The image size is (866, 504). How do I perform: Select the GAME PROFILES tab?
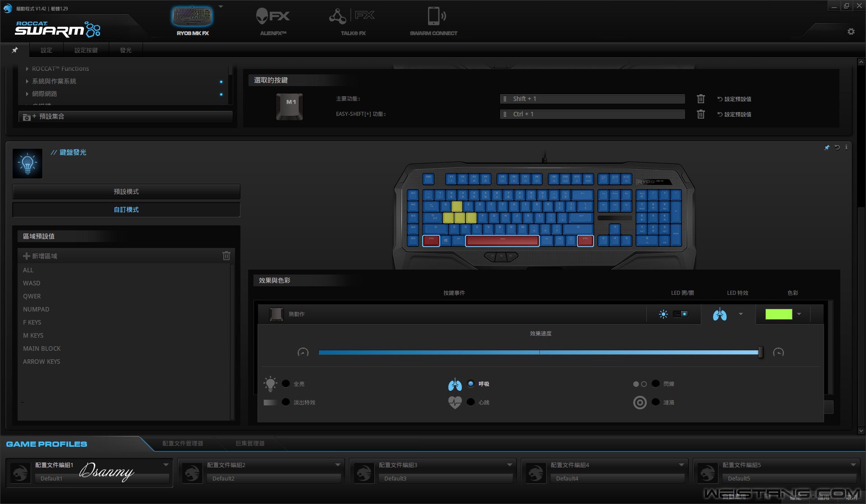click(x=46, y=444)
